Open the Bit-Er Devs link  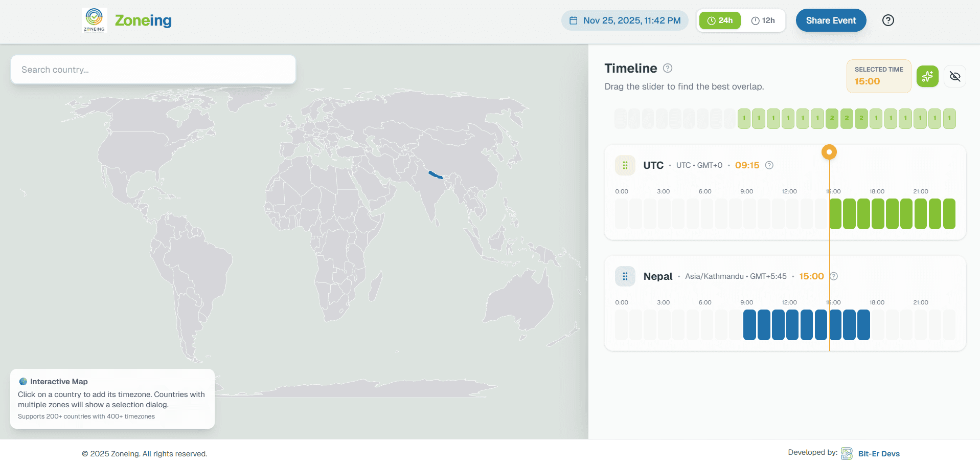click(x=878, y=454)
